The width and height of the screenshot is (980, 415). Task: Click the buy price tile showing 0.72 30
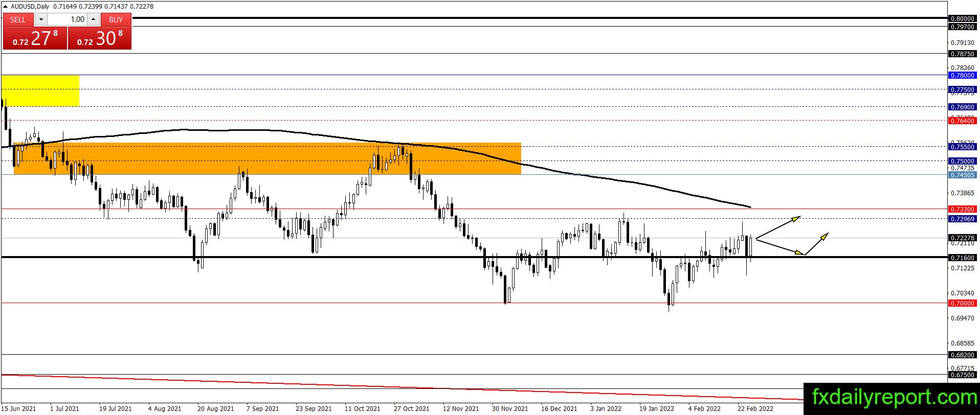100,38
